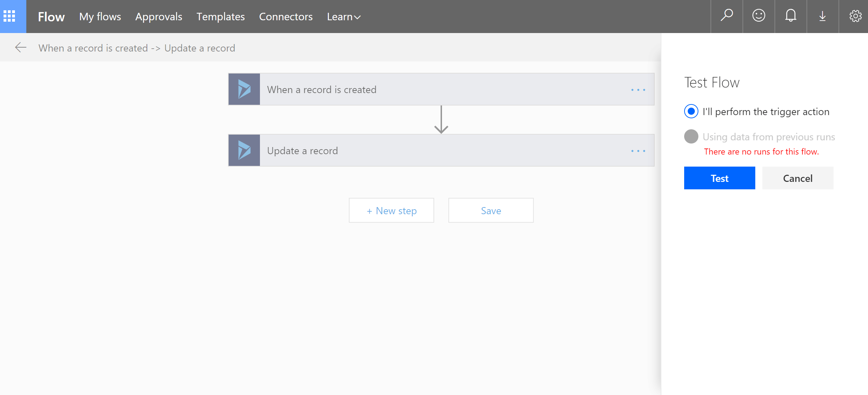868x395 pixels.
Task: Open the app launcher waffle icon
Action: pos(9,16)
